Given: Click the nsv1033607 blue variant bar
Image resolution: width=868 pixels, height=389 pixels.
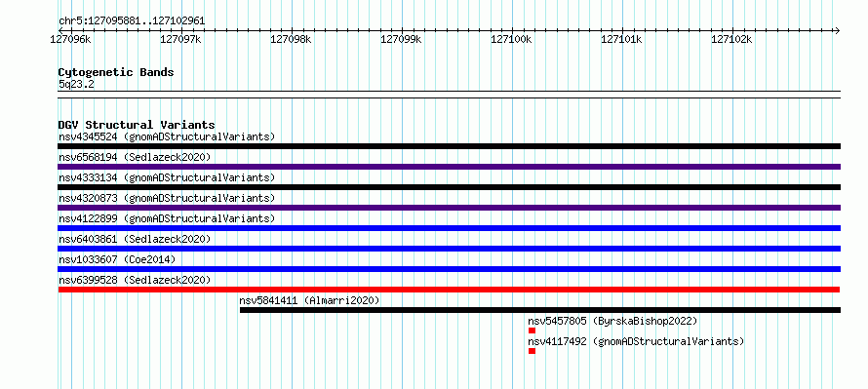Looking at the screenshot, I should [x=449, y=269].
